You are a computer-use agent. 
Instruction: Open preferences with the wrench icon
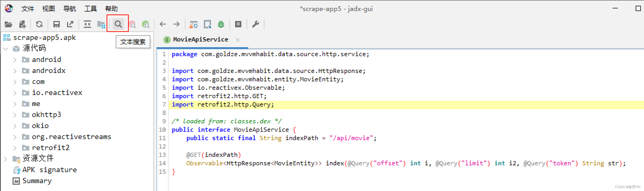click(x=256, y=24)
